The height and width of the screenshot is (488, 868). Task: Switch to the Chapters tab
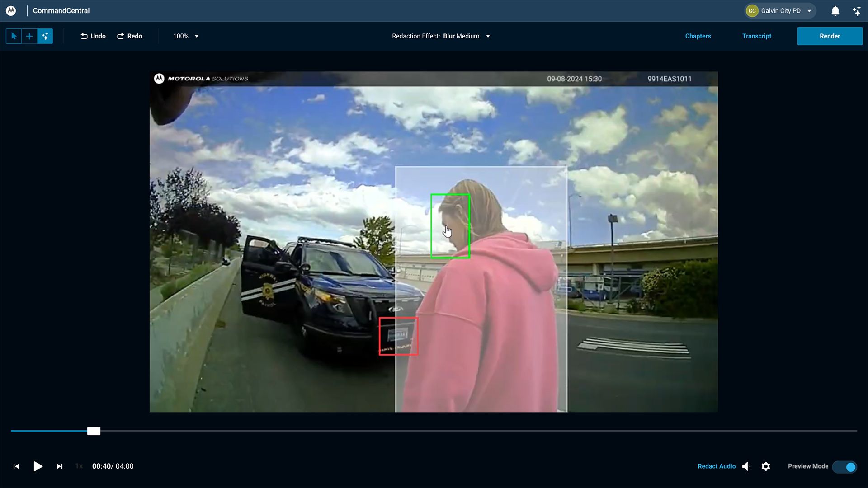tap(698, 36)
